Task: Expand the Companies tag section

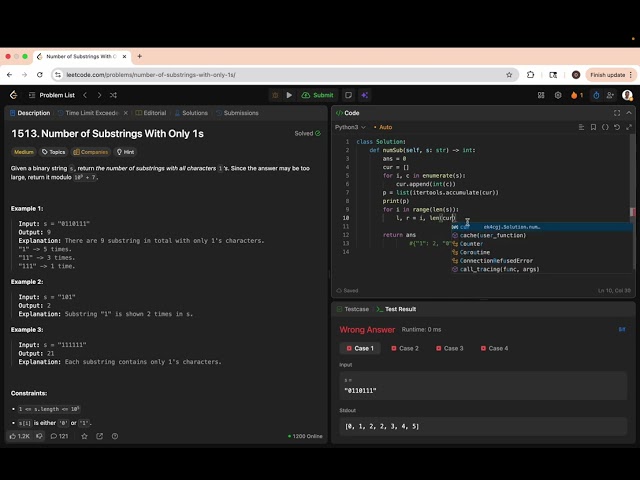Action: click(x=91, y=152)
